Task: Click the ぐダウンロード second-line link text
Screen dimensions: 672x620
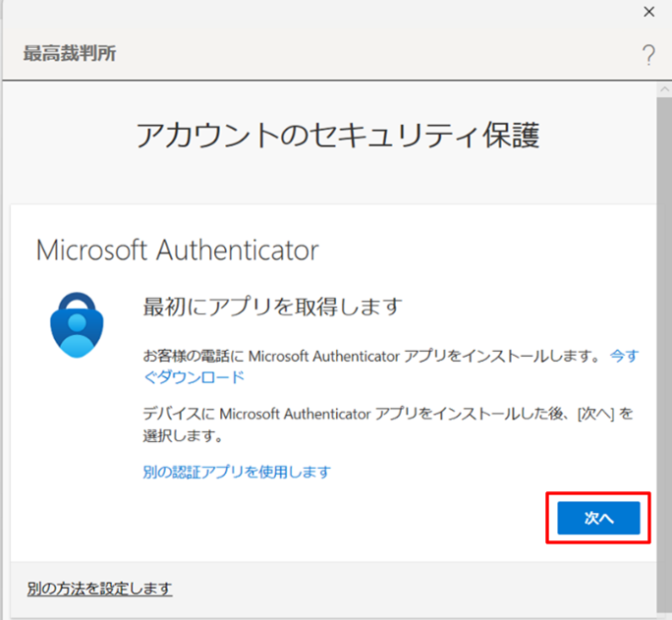Action: point(194,377)
